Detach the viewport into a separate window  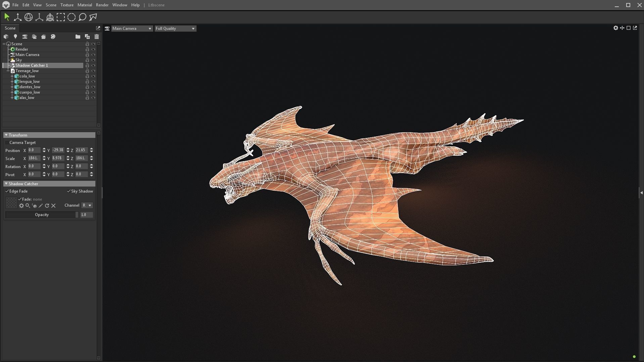pos(635,28)
